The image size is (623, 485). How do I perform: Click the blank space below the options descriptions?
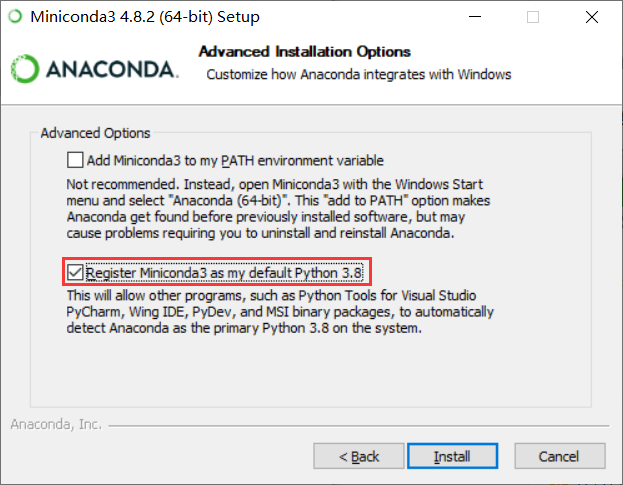coord(310,370)
